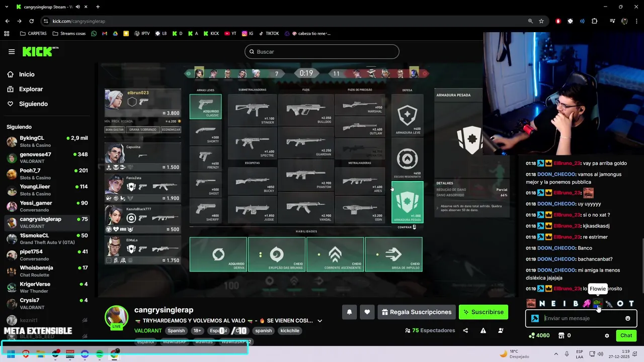The width and height of the screenshot is (644, 362).
Task: Click the Suscribirse button
Action: coord(484,312)
